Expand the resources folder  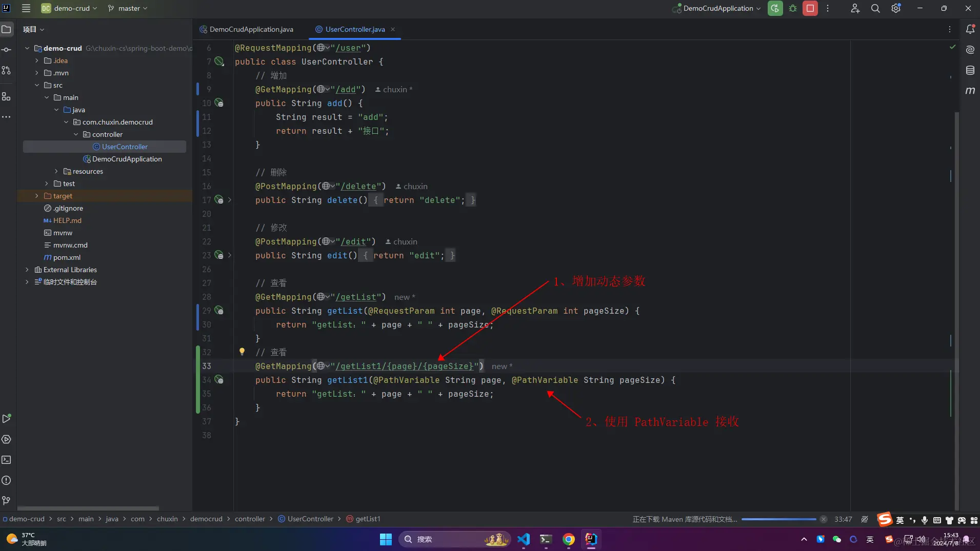(56, 171)
